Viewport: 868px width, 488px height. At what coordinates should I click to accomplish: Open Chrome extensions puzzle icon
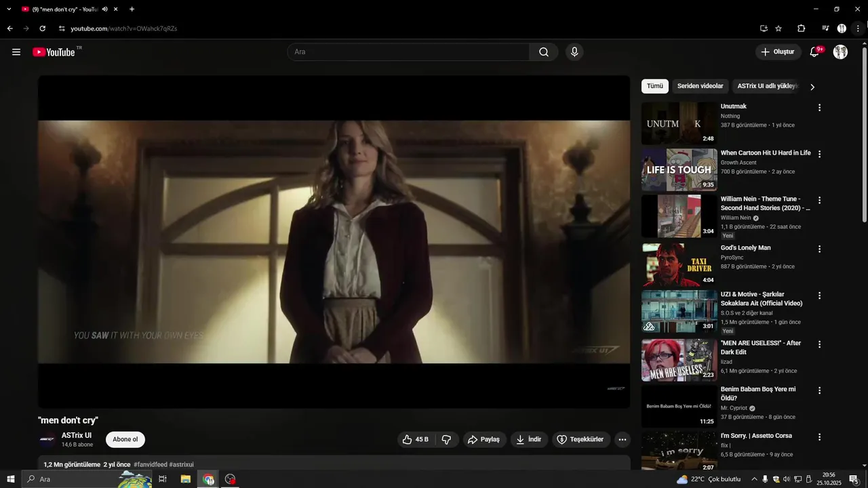click(801, 28)
